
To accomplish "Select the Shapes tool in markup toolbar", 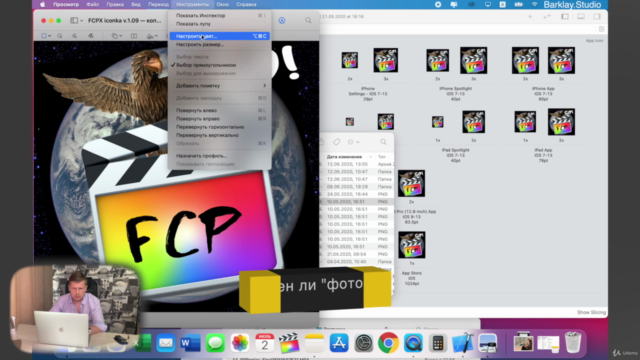I will (115, 36).
